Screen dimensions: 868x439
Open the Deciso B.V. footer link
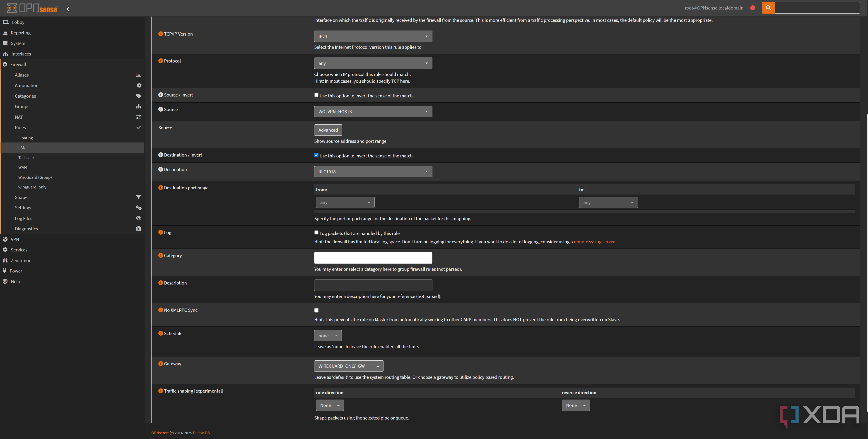click(x=202, y=433)
